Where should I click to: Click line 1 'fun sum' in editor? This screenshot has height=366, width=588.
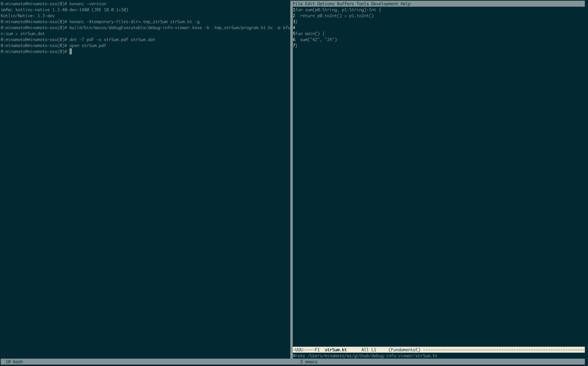(x=338, y=10)
